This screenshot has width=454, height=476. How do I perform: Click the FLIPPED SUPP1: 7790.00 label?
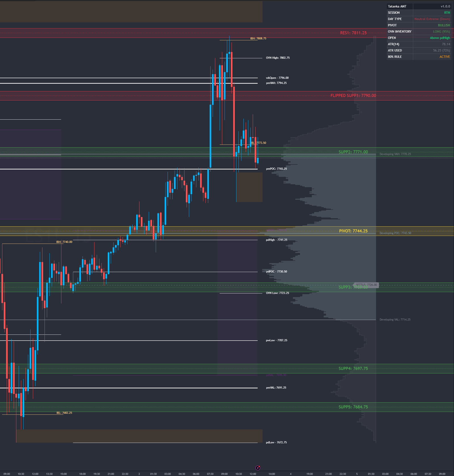(x=353, y=96)
